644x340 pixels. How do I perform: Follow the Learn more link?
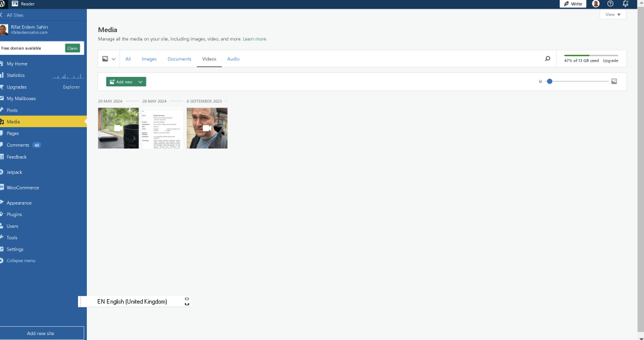click(x=255, y=39)
